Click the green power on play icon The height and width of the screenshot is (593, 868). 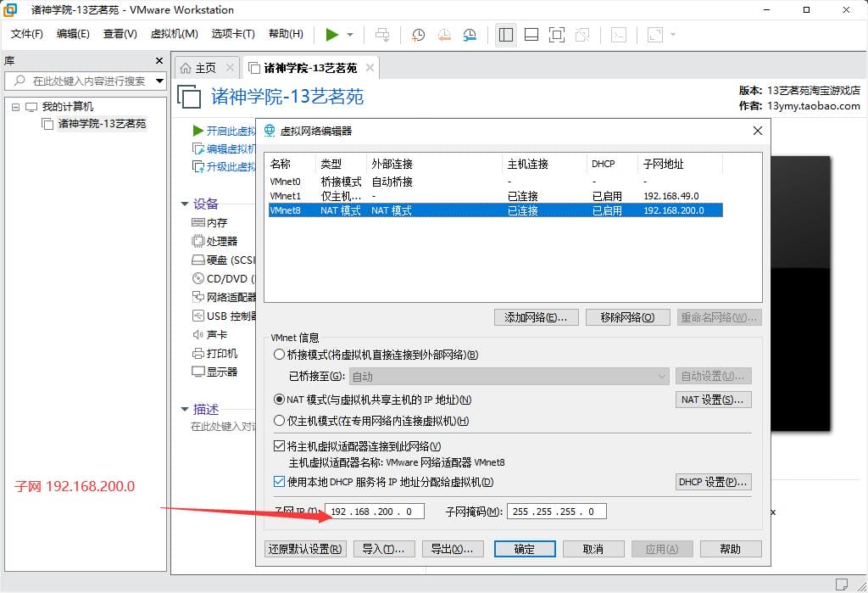coord(332,34)
